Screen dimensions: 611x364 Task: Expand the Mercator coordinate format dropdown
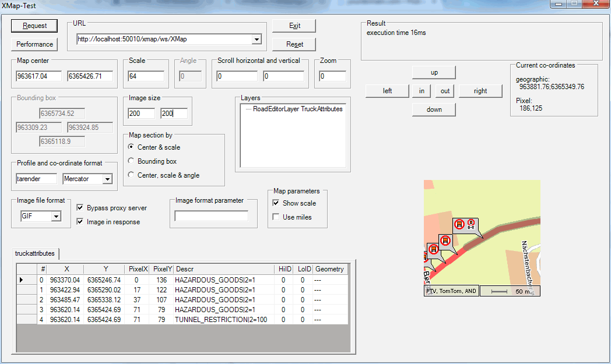coord(107,179)
